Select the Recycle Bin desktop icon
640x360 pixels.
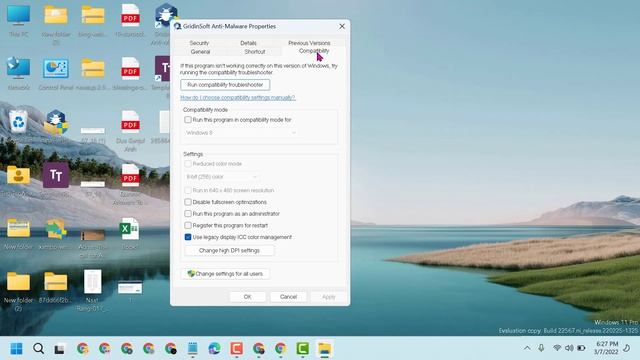[x=18, y=126]
